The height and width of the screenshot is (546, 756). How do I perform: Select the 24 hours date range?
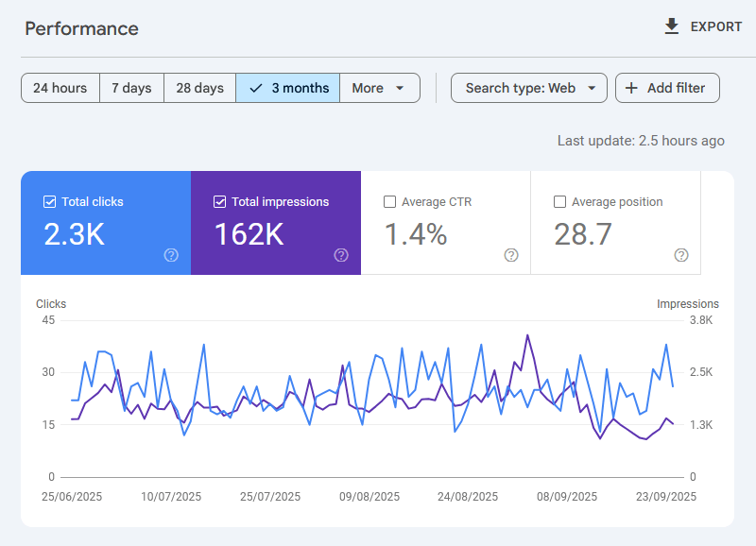tap(60, 88)
